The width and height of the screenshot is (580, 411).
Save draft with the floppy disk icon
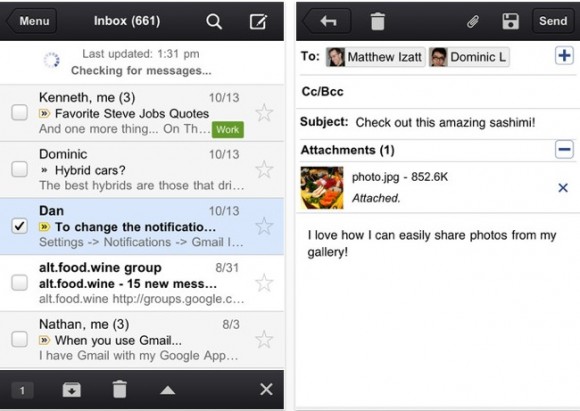click(510, 21)
